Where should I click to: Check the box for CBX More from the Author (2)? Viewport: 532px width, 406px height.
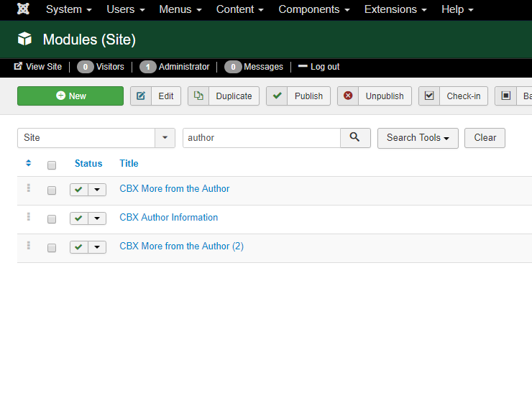[52, 248]
